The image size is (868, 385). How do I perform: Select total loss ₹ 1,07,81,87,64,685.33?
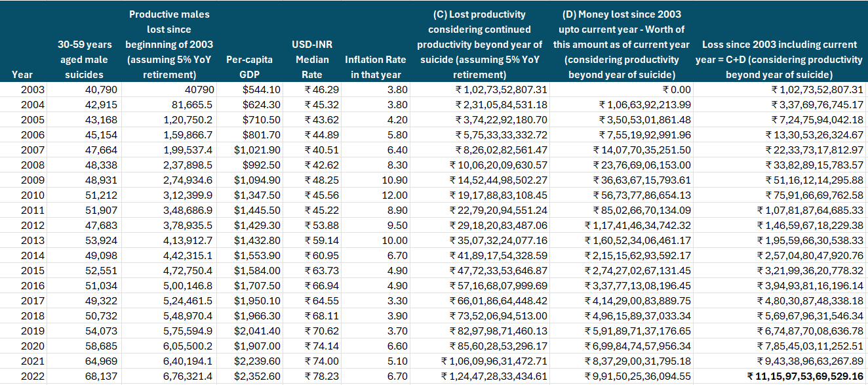[x=811, y=211]
